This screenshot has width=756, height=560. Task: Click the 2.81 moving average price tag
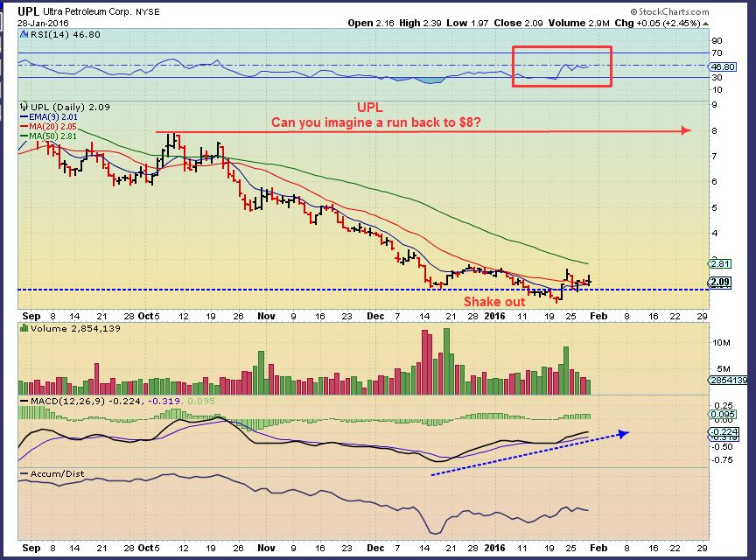720,264
